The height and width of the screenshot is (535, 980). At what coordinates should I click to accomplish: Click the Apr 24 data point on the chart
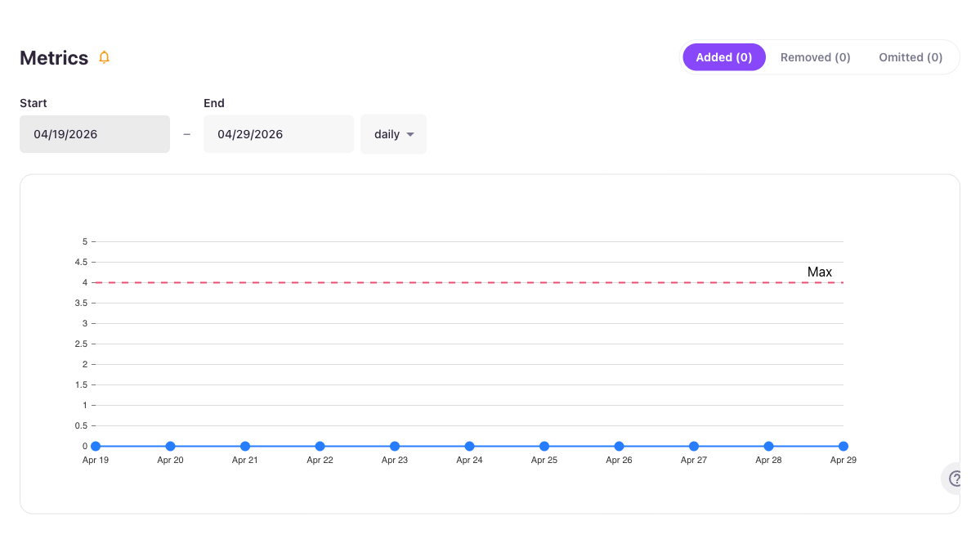[469, 446]
